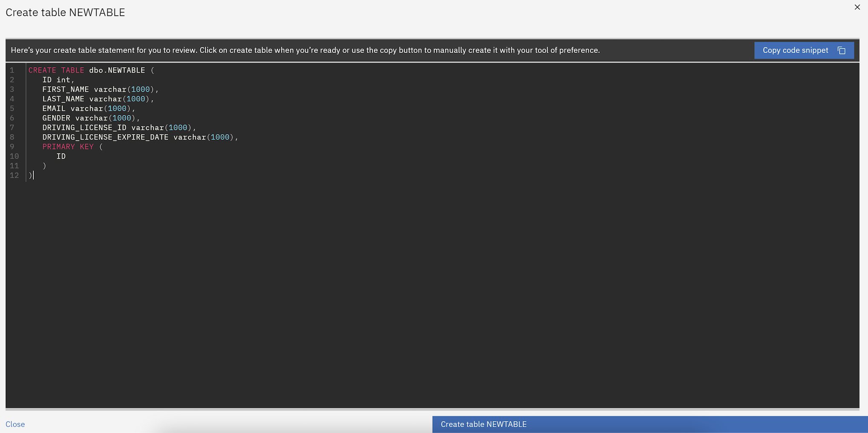Click the Close link at bottom left
868x433 pixels.
point(15,424)
